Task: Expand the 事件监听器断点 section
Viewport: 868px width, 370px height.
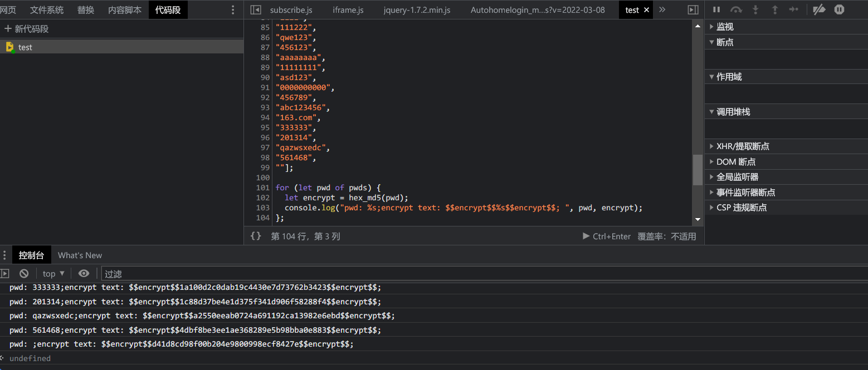Action: pos(786,193)
